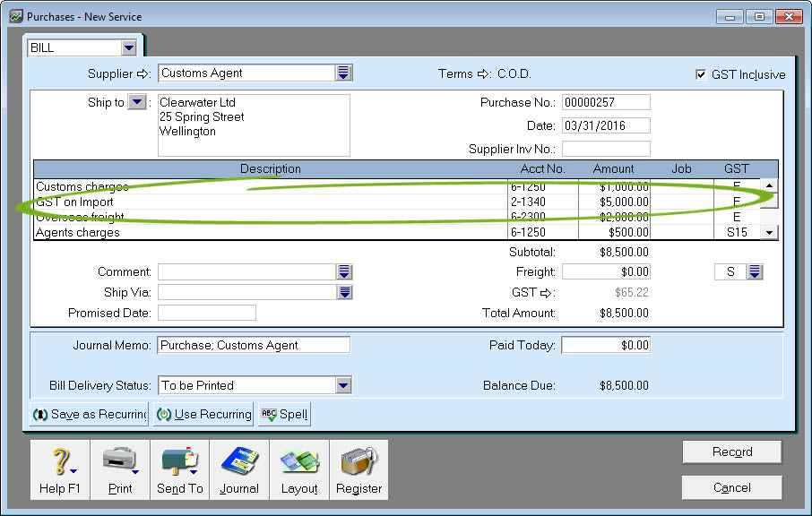Screen dimensions: 812x516
Task: Open the Journal icon
Action: [x=239, y=460]
